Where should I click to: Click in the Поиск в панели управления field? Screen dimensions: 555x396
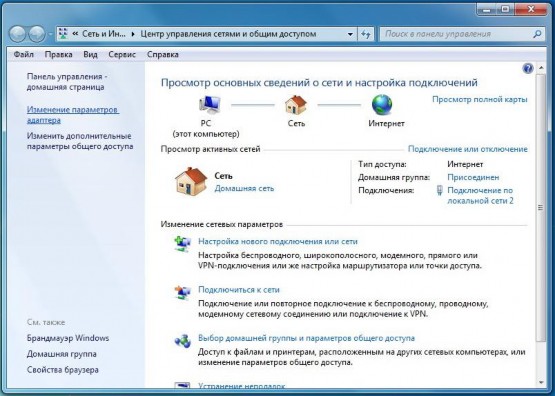click(457, 34)
